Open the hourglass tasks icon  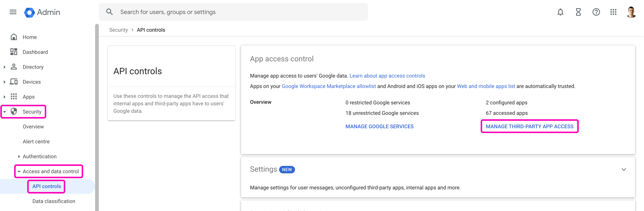(578, 12)
